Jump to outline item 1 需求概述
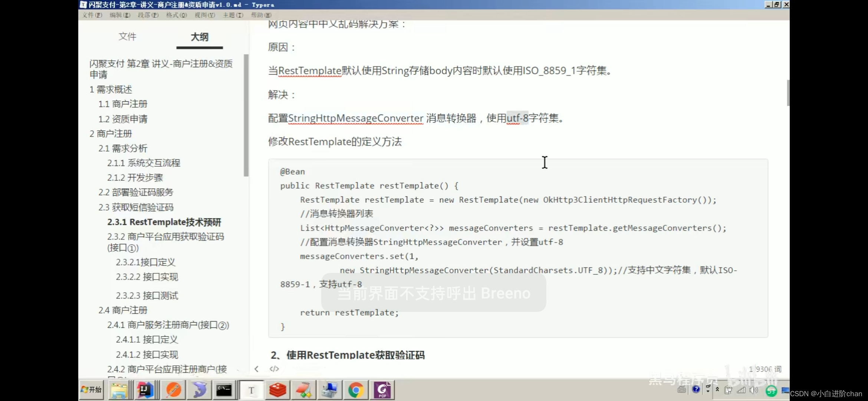The height and width of the screenshot is (401, 868). point(111,89)
